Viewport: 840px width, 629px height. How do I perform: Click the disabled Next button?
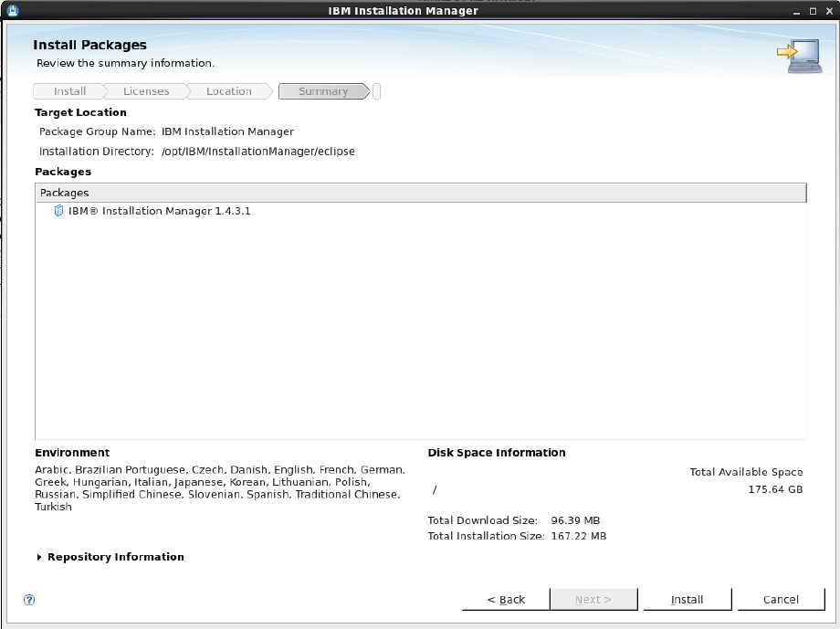[x=593, y=599]
